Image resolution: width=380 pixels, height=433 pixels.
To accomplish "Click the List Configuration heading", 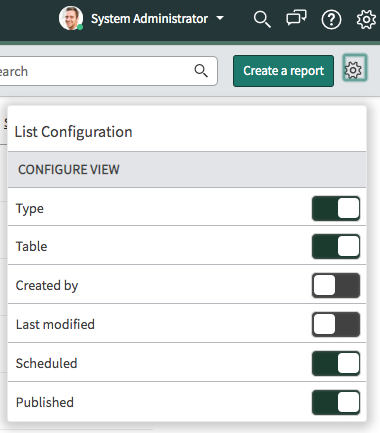I will 73,132.
